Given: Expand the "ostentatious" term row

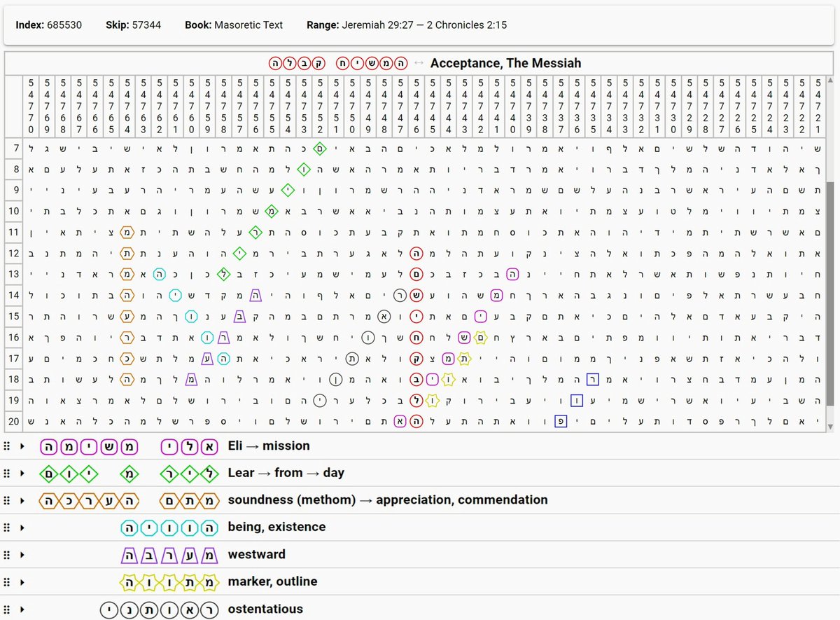Looking at the screenshot, I should click(x=22, y=609).
